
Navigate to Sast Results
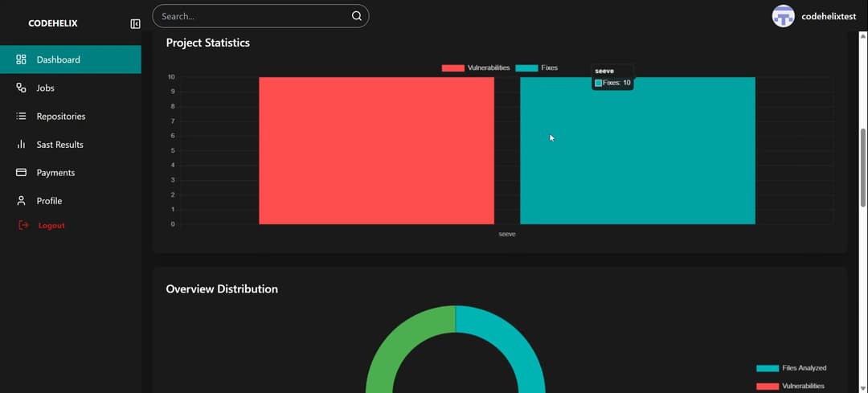click(70, 145)
